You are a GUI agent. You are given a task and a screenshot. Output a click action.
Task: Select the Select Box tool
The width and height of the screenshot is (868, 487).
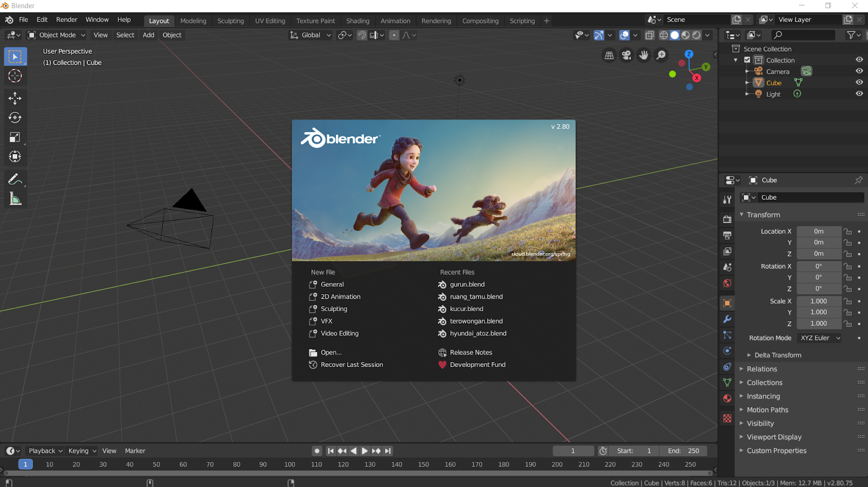click(15, 56)
